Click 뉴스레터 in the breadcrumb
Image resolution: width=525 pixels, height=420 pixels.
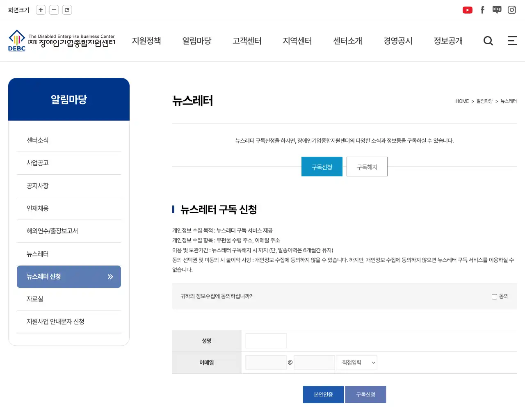(x=509, y=101)
